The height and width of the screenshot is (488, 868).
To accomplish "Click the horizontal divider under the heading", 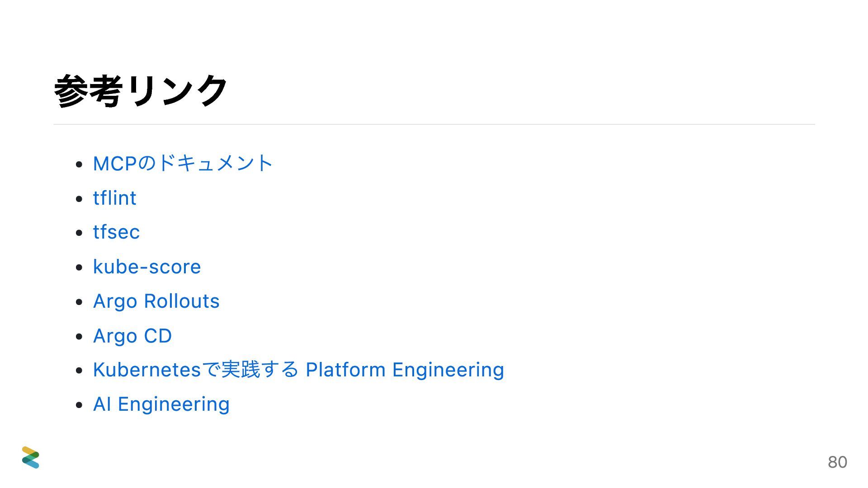I will click(434, 124).
